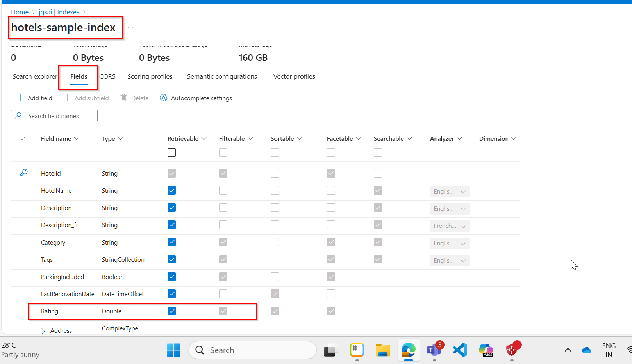Screen dimensions: 632x364
Task: Open Field name column sort menu
Action: point(77,138)
